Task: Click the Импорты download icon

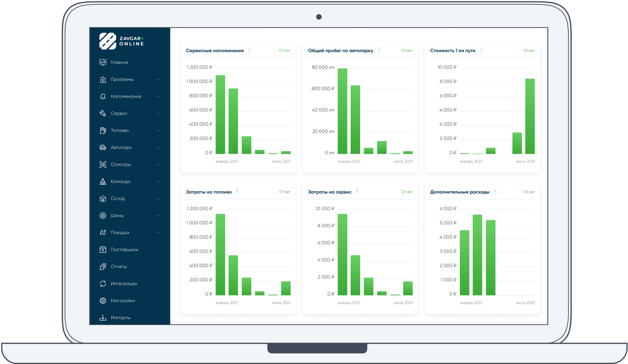Action: tap(103, 318)
